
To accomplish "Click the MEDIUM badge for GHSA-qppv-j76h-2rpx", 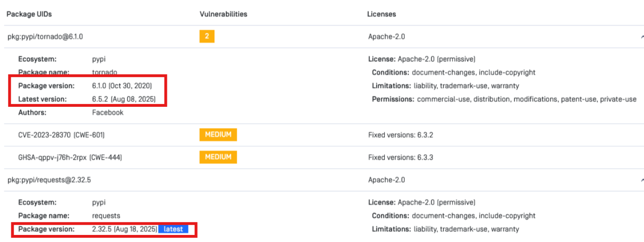I will pyautogui.click(x=218, y=157).
